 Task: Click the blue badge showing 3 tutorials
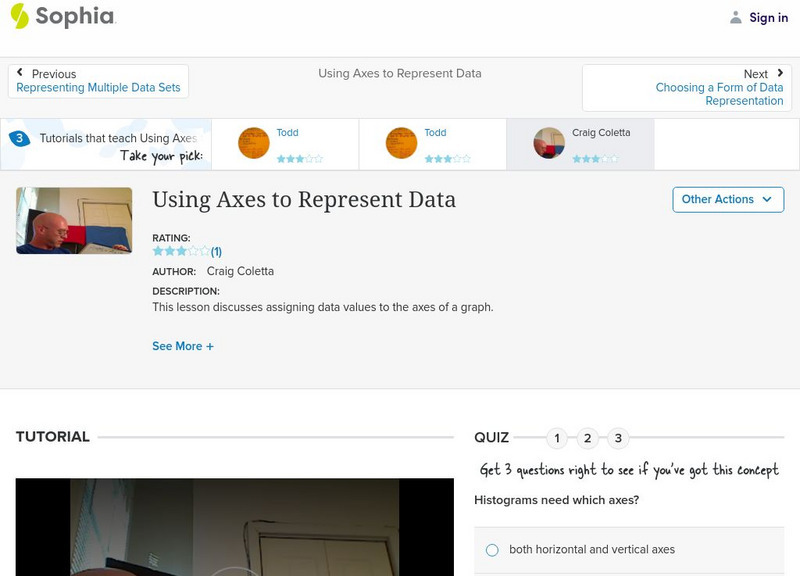[x=19, y=138]
